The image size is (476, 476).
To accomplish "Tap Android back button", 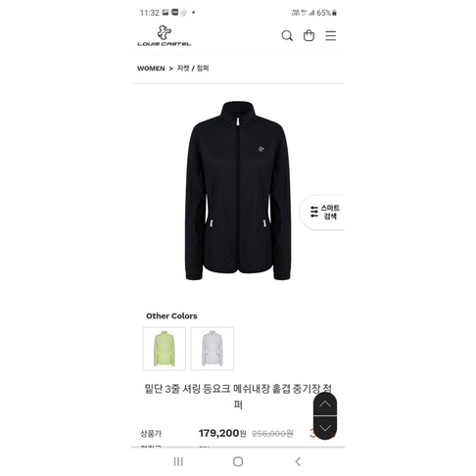I will (298, 461).
